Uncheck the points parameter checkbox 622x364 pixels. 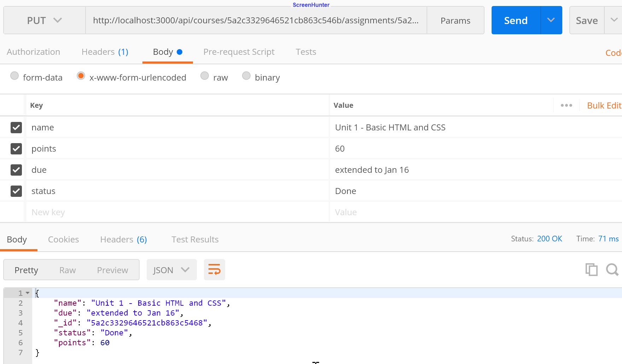[x=16, y=149]
